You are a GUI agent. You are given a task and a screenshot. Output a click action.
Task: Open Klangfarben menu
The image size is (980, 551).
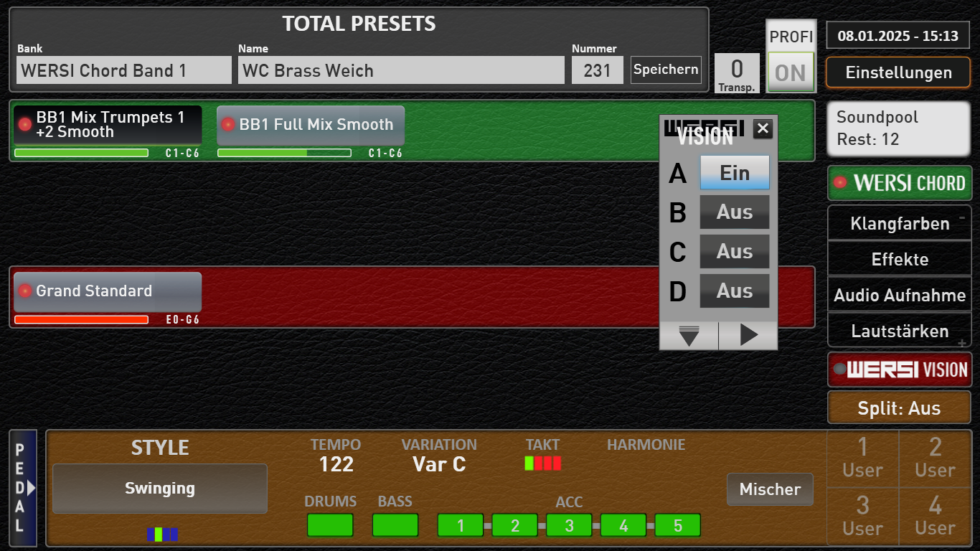pyautogui.click(x=900, y=223)
